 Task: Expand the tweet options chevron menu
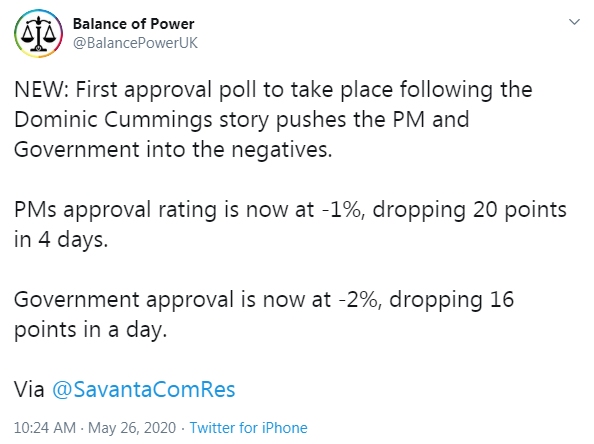(574, 22)
